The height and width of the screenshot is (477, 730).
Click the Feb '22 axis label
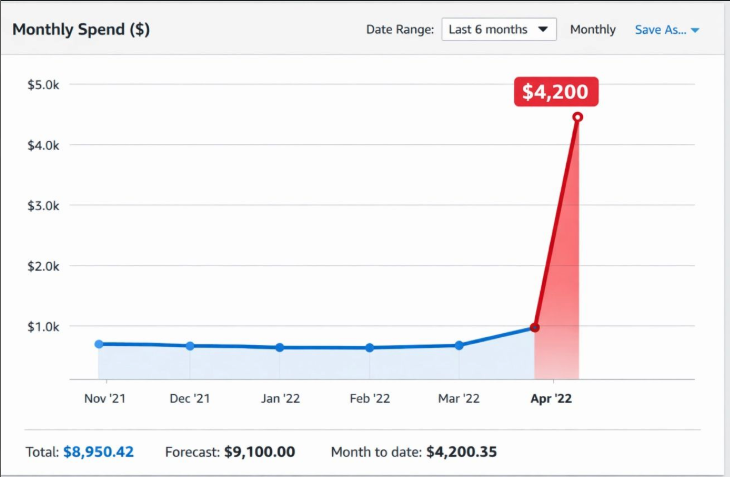point(370,399)
